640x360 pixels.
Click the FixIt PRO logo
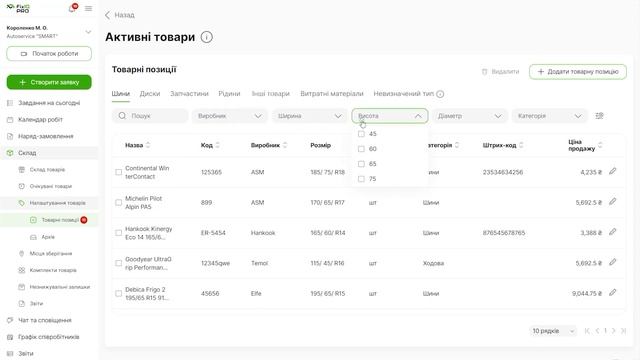[18, 8]
